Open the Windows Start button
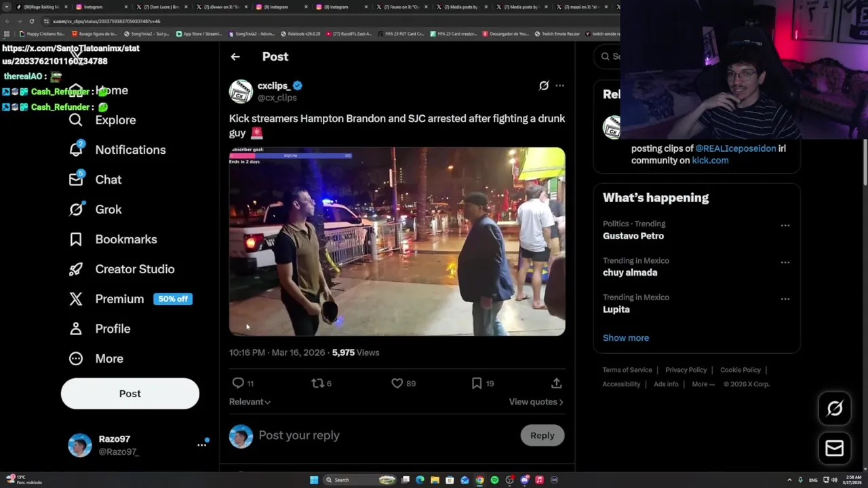This screenshot has height=488, width=868. tap(314, 480)
